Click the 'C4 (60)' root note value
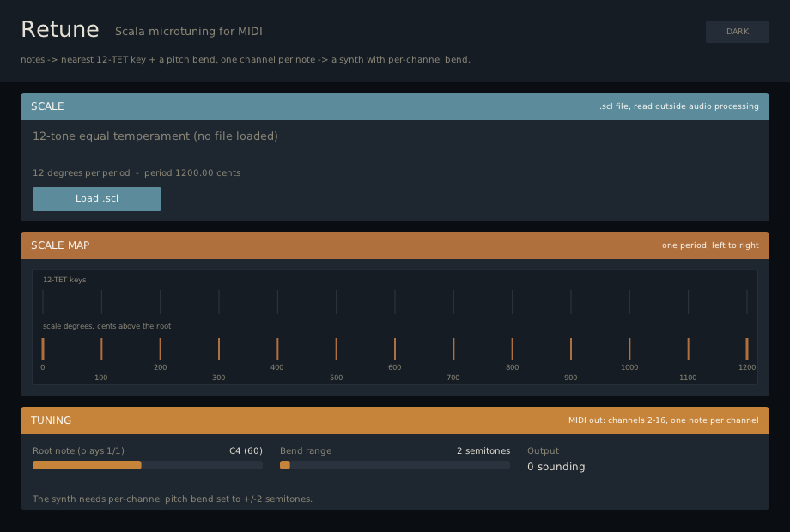Screen dimensions: 790x532 (x=246, y=451)
